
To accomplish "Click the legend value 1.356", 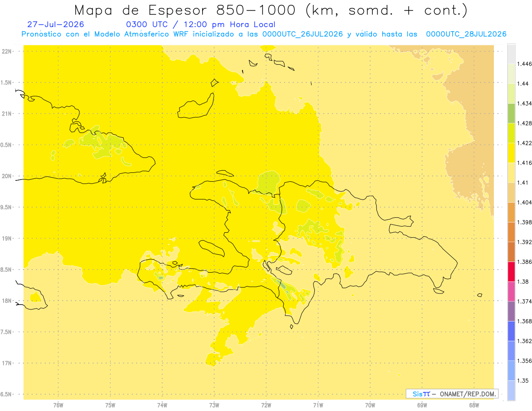I will point(525,361).
